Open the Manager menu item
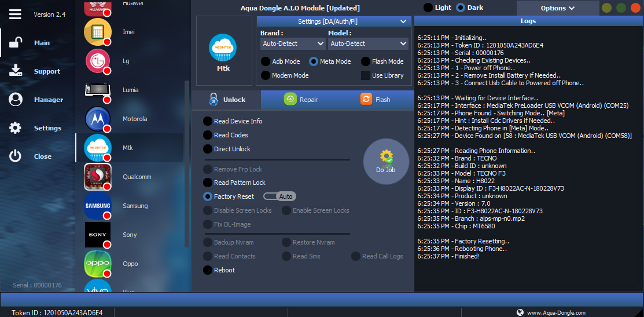Viewport: 644px width, 317px height. coord(49,100)
